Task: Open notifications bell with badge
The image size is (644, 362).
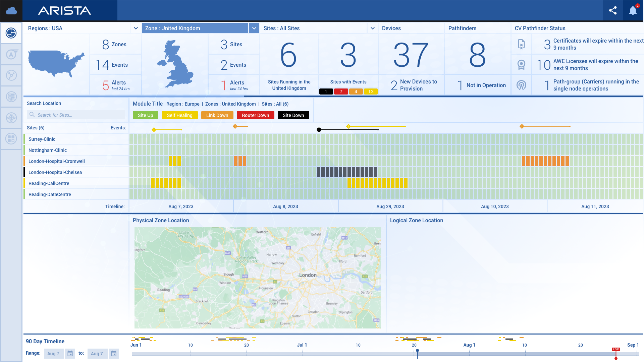Action: (633, 11)
